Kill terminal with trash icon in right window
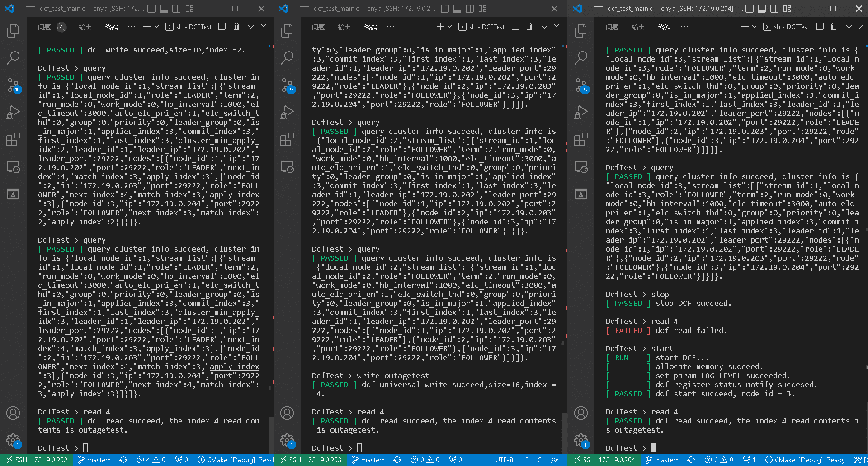Viewport: 868px width, 466px height. tap(834, 27)
